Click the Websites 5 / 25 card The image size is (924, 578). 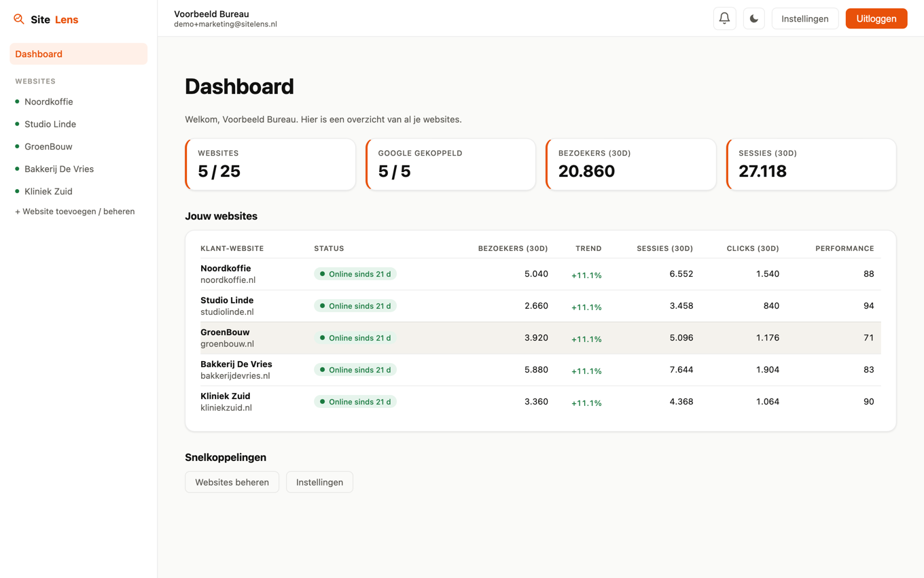pos(270,165)
